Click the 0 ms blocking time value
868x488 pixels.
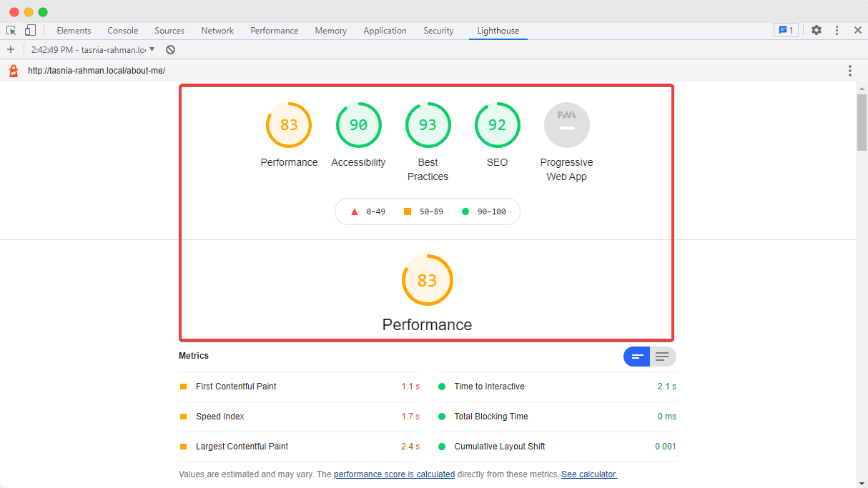[666, 417]
